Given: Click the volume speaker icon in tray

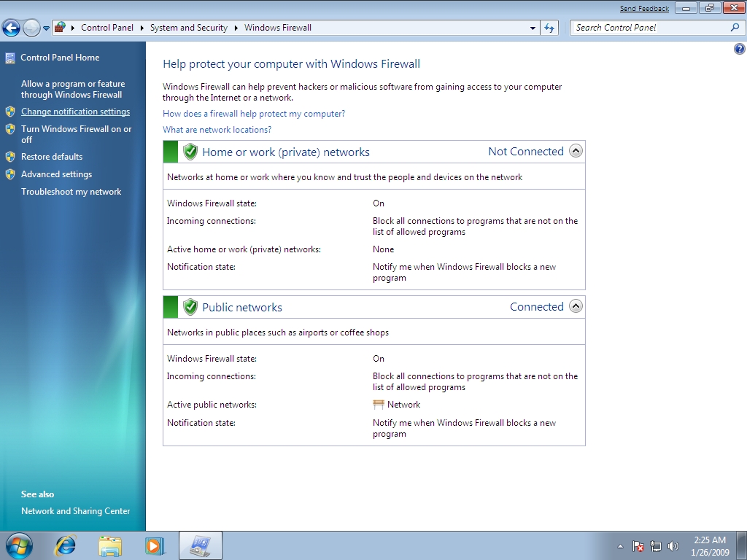Looking at the screenshot, I should [673, 546].
